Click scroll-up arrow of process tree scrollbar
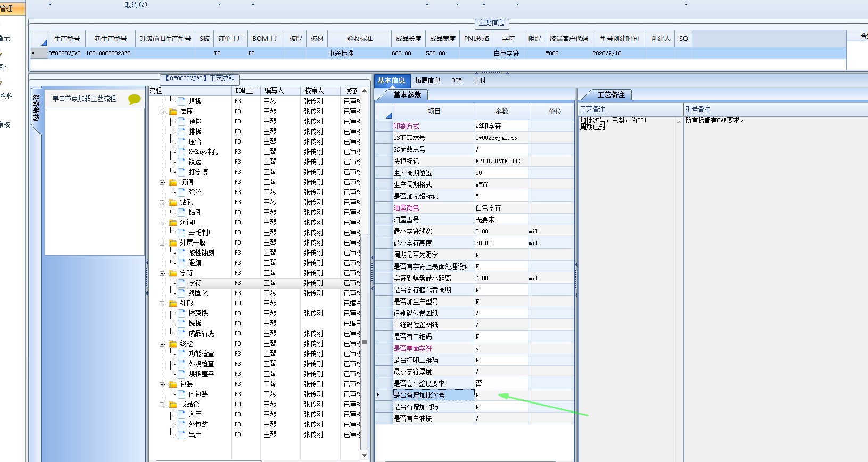Viewport: 868px width, 462px height. tap(364, 91)
